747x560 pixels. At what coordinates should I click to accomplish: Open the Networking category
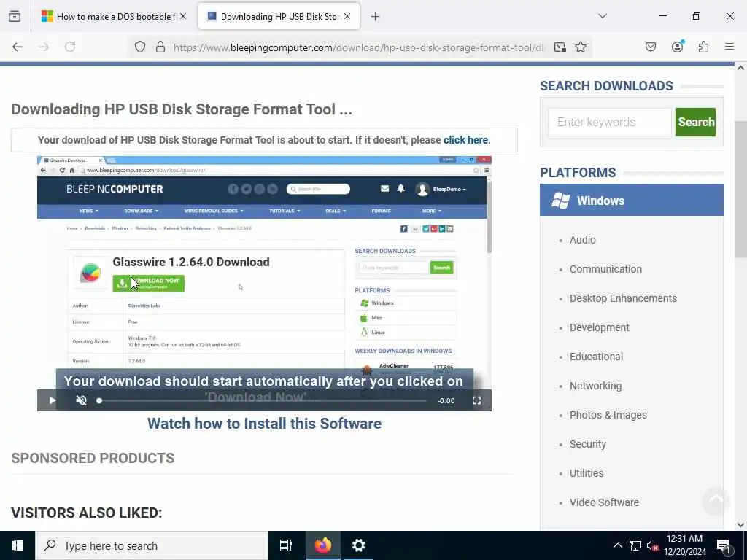[595, 386]
